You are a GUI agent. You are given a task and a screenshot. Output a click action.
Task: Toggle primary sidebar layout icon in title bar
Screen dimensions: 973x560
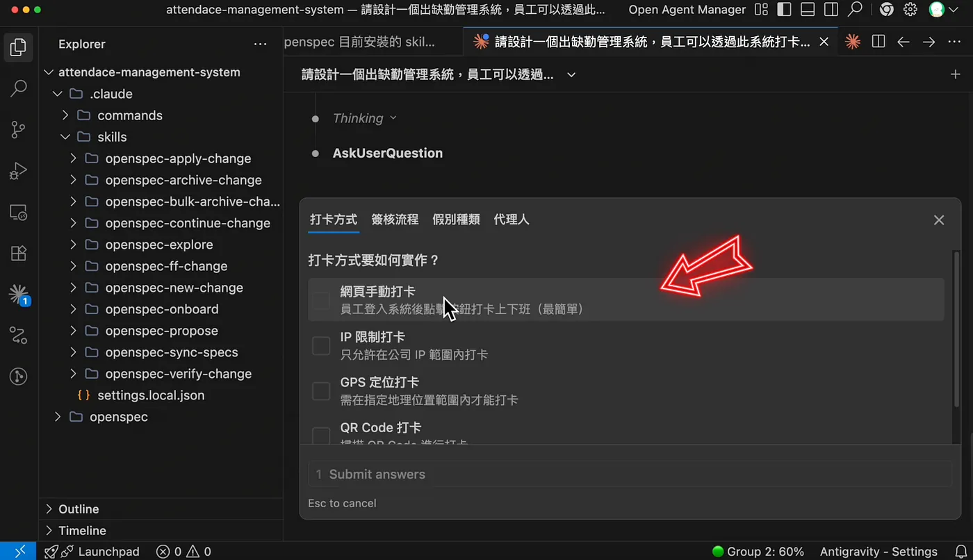tap(784, 10)
